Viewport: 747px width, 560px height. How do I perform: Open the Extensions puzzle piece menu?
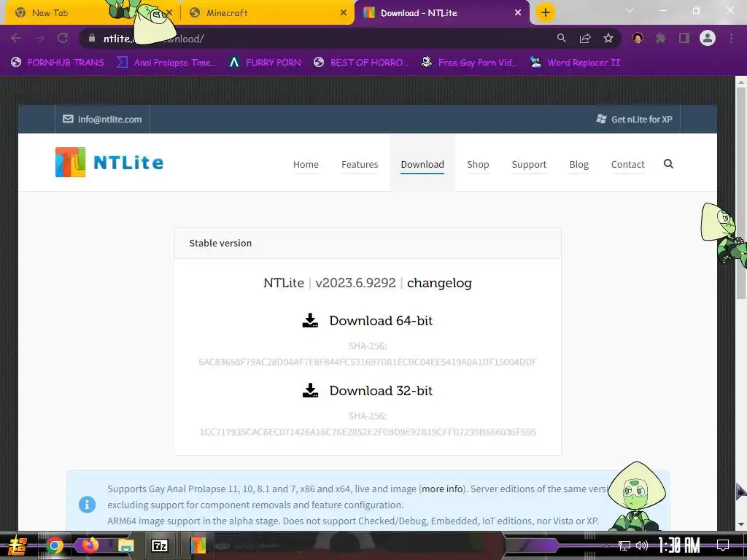(x=661, y=38)
